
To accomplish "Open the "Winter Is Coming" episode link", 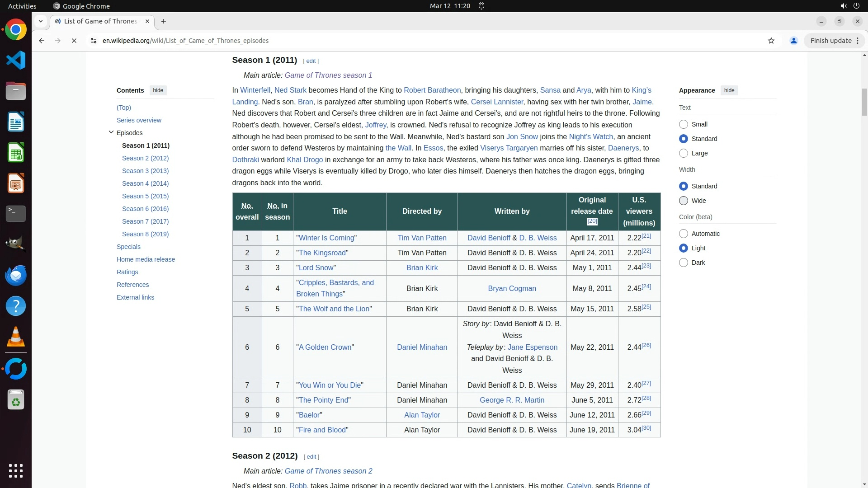I will click(x=326, y=238).
